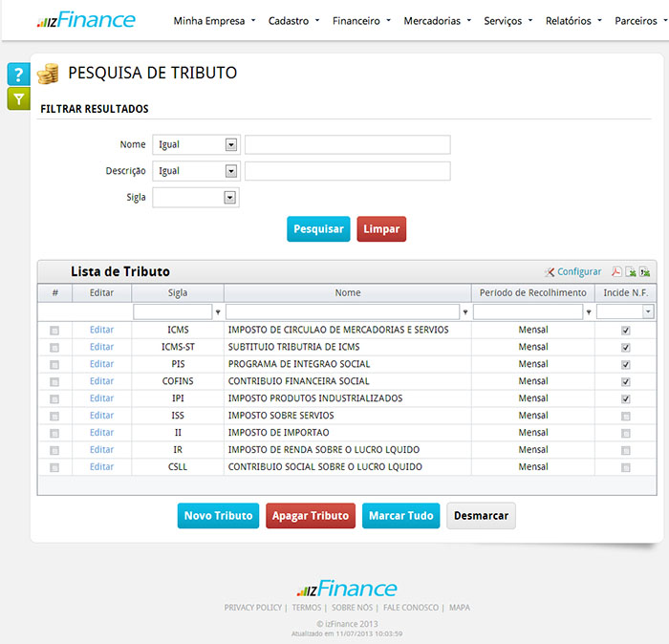Screen dimensions: 669x644
Task: Check the row selection box for CSLL
Action: 54,468
